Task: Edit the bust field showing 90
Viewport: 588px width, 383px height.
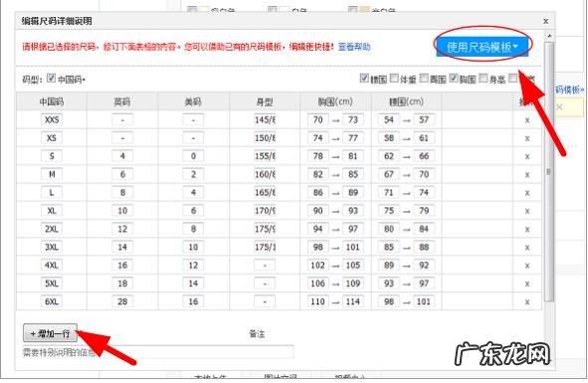Action: click(318, 211)
